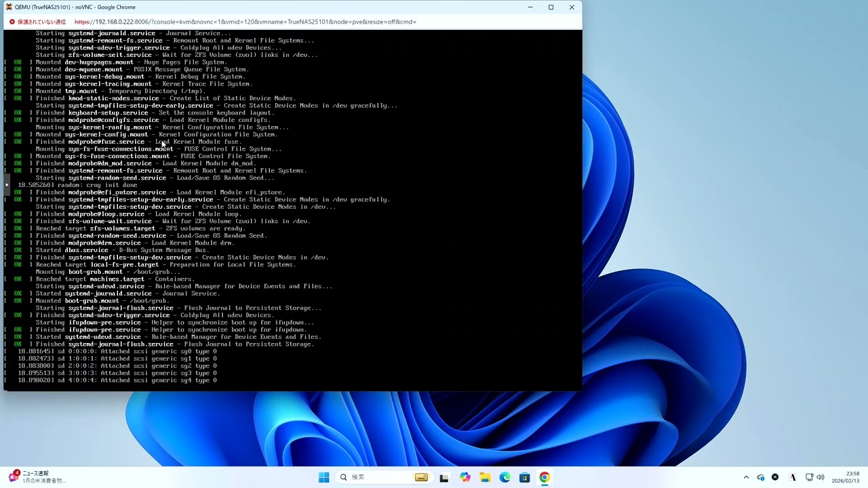Click the 'random: crng init done' console line
868x488 pixels.
[77, 185]
